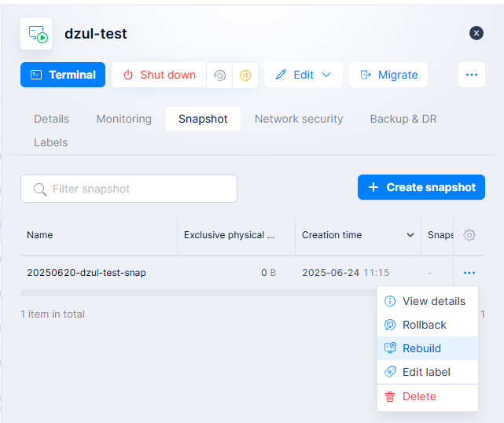Click the orange pause VM icon

(245, 75)
